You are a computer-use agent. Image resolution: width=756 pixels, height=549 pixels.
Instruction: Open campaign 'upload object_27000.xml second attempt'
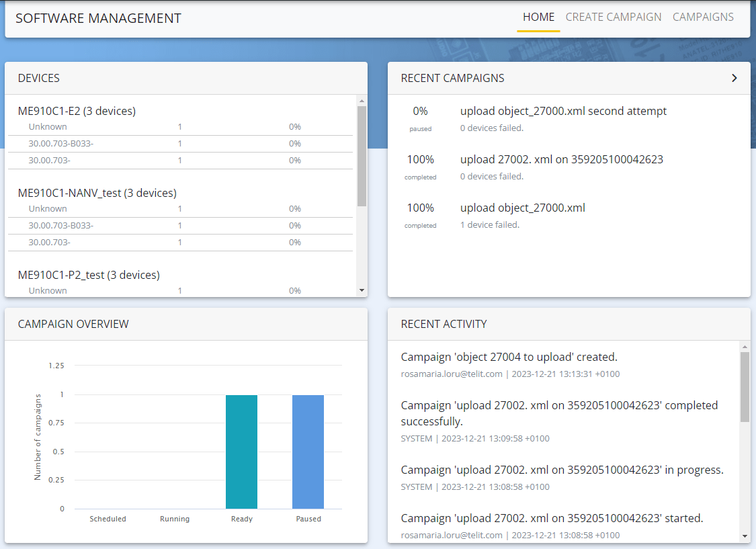point(563,112)
